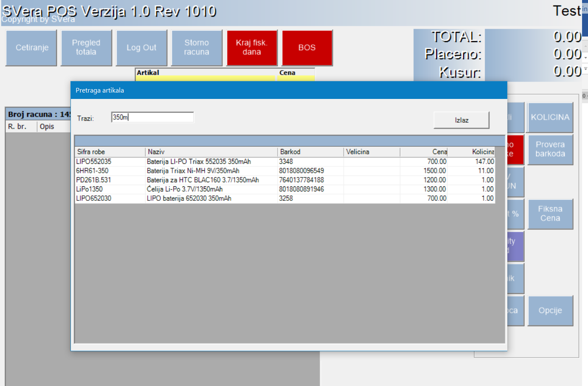Open Pregled totala
This screenshot has width=588, height=386.
tap(86, 48)
